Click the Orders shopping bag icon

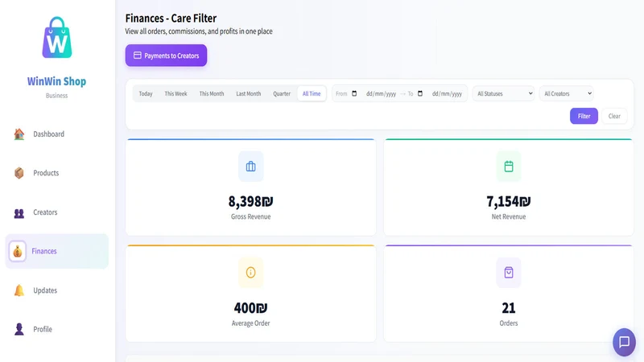click(509, 273)
